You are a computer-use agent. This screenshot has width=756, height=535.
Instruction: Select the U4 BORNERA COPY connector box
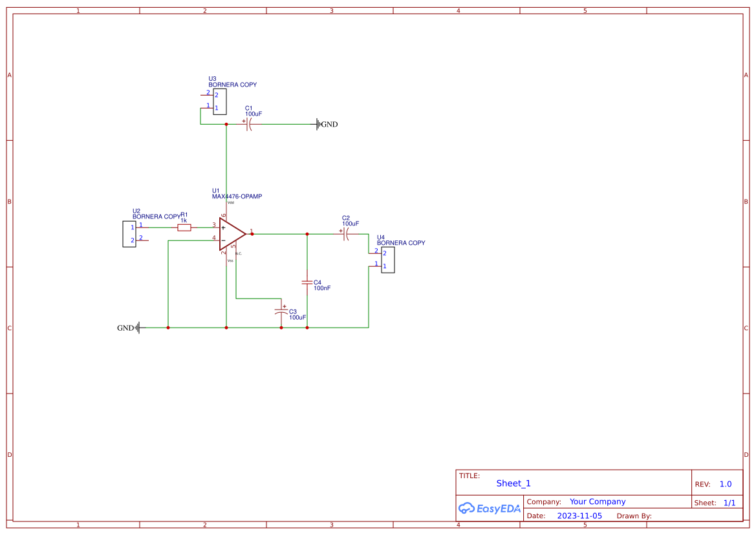(387, 260)
